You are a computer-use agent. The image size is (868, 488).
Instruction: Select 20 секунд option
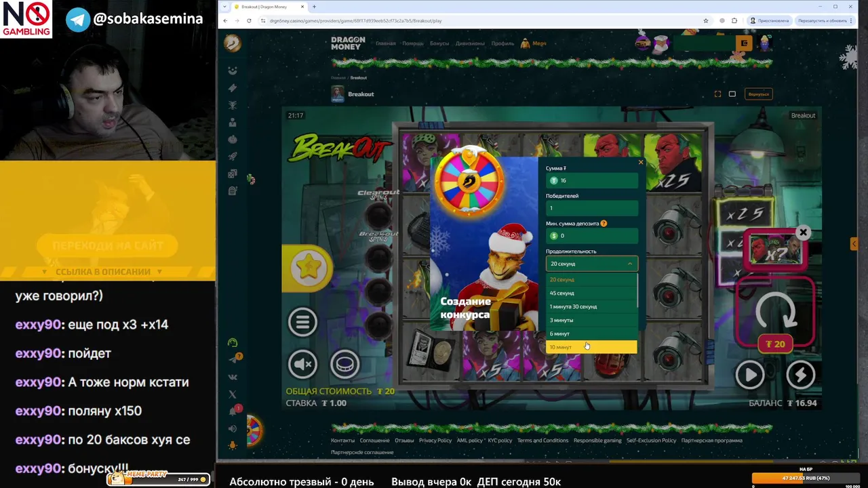point(592,279)
